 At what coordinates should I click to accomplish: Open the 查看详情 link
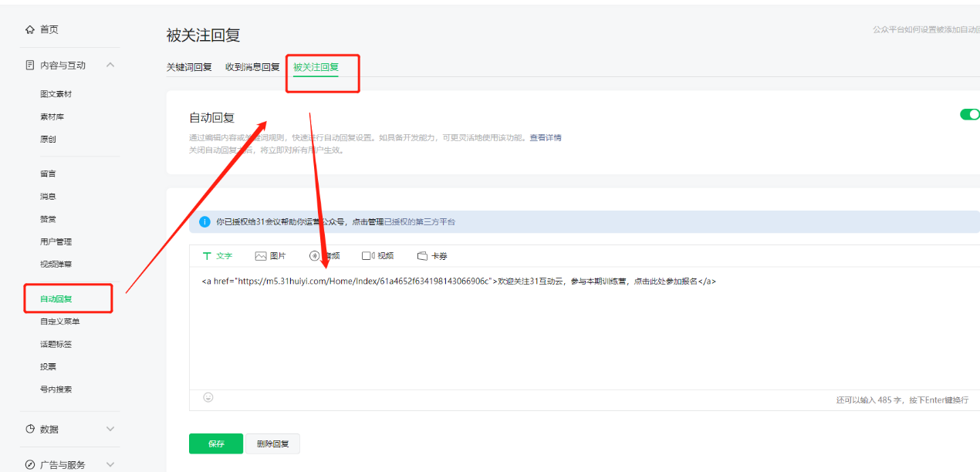pyautogui.click(x=546, y=137)
